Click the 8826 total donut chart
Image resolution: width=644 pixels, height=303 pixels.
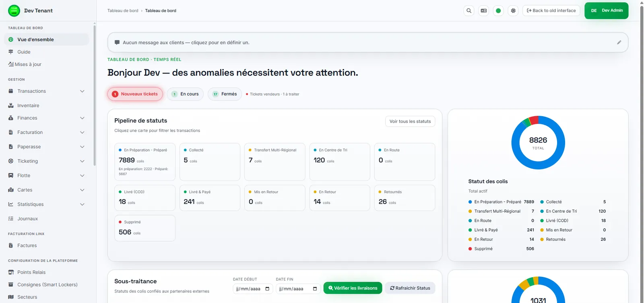coord(538,143)
